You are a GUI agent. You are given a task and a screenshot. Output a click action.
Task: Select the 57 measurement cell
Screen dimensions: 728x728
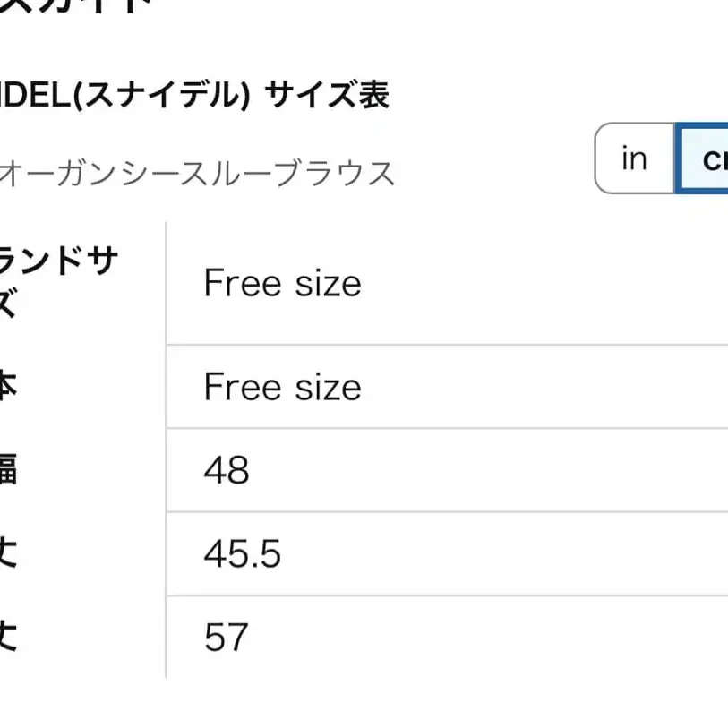click(x=226, y=638)
